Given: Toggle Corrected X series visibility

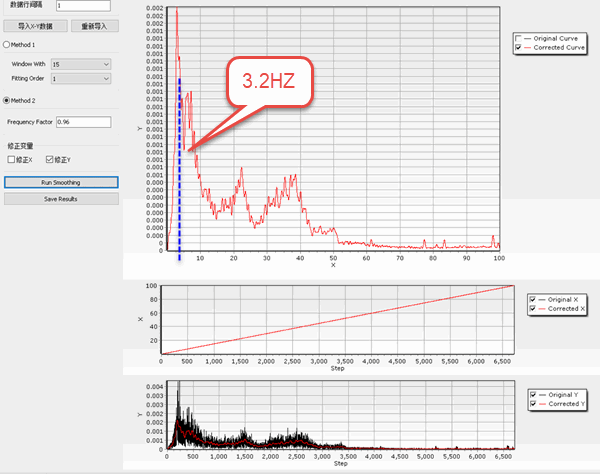Looking at the screenshot, I should tap(531, 309).
